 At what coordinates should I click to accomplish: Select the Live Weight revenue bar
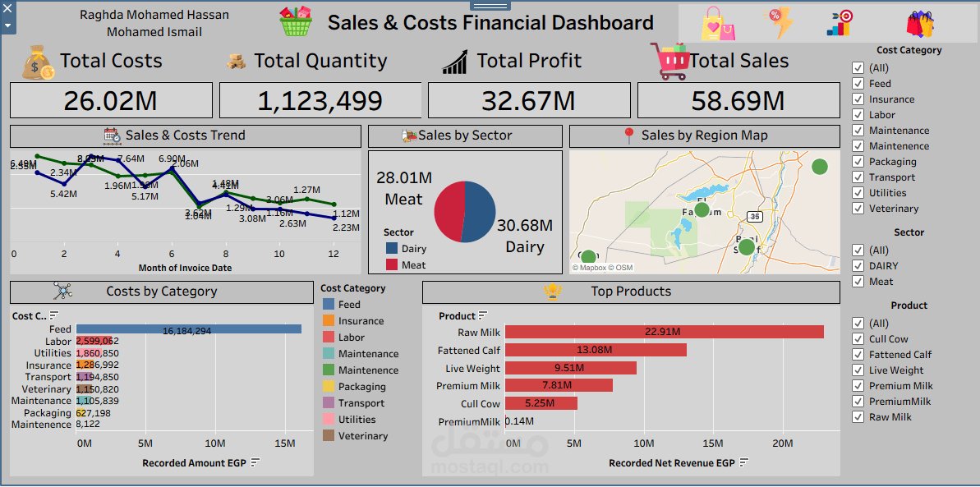pos(571,368)
